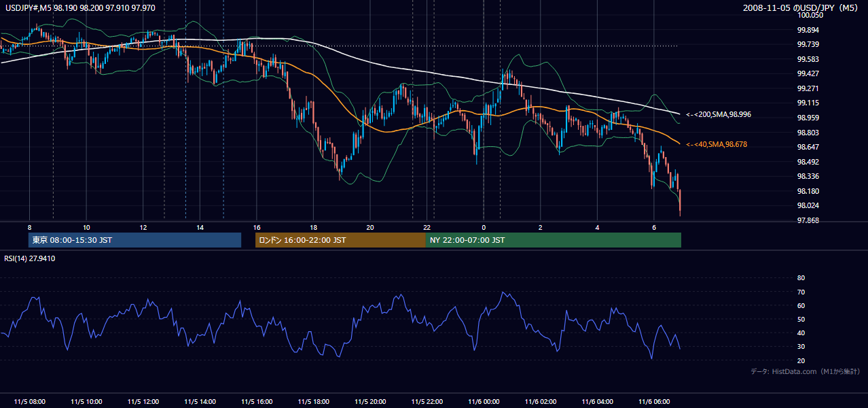Click the USDJPY#,M5 chart header text

tap(80, 7)
